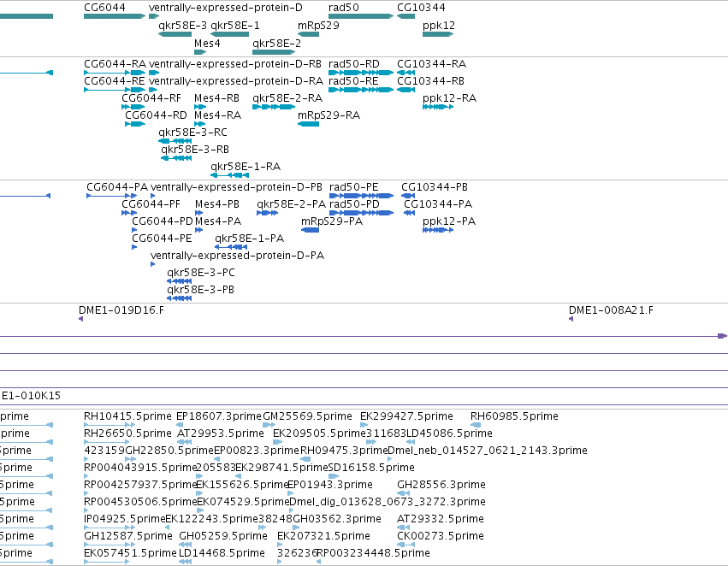Select protein feature qkr58E-3-PC
The image size is (728, 566).
(201, 274)
